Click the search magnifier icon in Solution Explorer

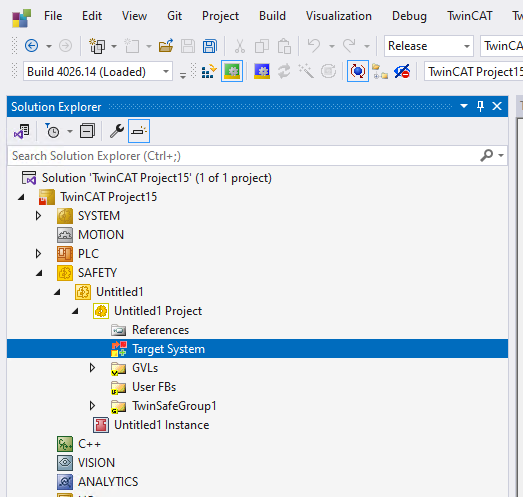[487, 155]
